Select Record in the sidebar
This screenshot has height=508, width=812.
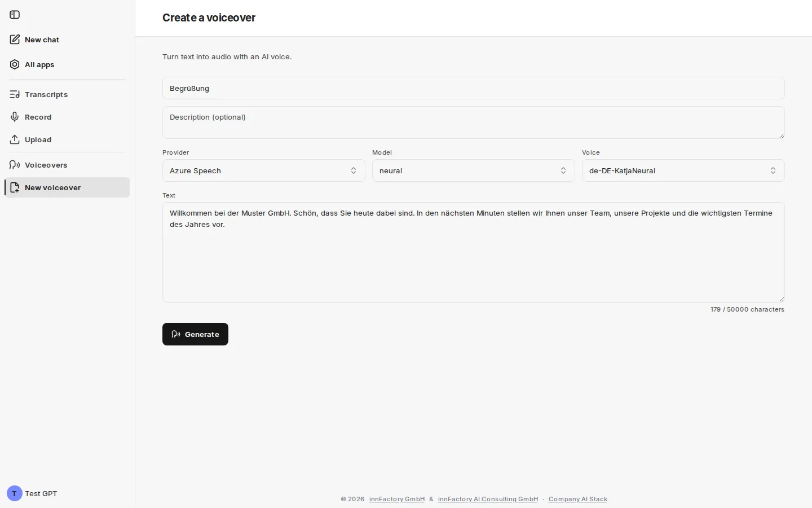tap(67, 117)
